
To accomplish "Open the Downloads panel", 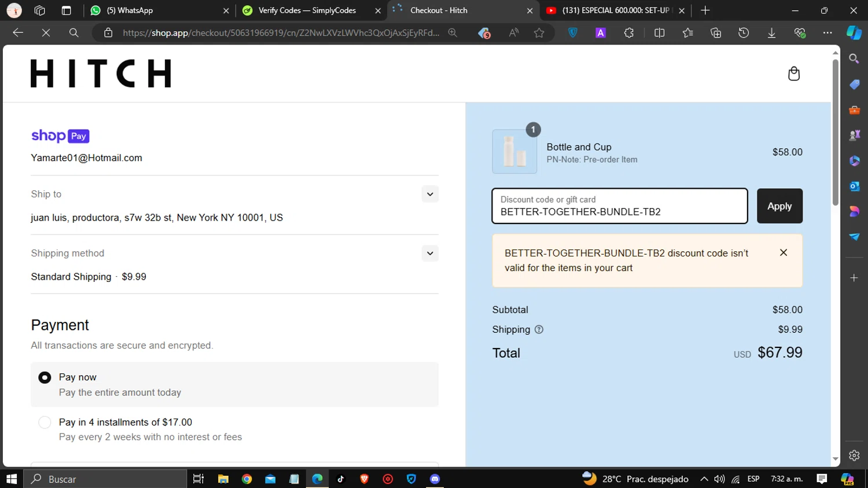I will pyautogui.click(x=771, y=33).
